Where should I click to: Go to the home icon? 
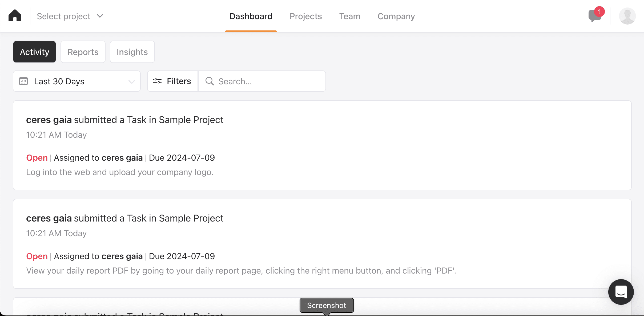(15, 16)
